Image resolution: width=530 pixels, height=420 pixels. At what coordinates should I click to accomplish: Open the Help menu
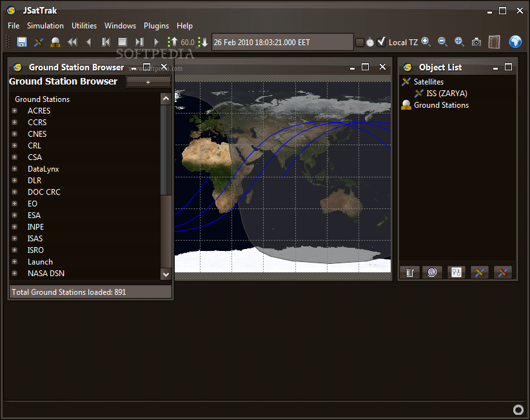point(184,26)
